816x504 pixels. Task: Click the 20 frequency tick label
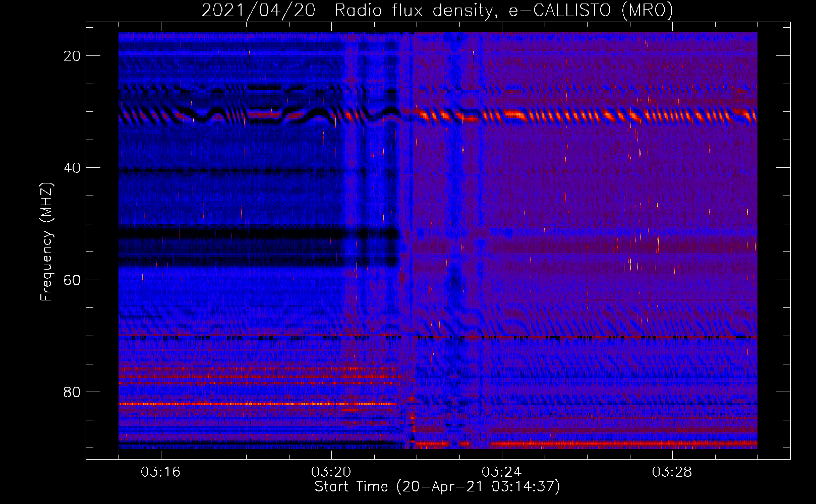72,56
